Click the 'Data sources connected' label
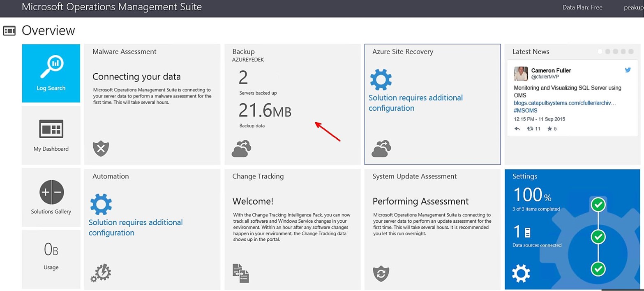The width and height of the screenshot is (644, 291). pyautogui.click(x=537, y=245)
